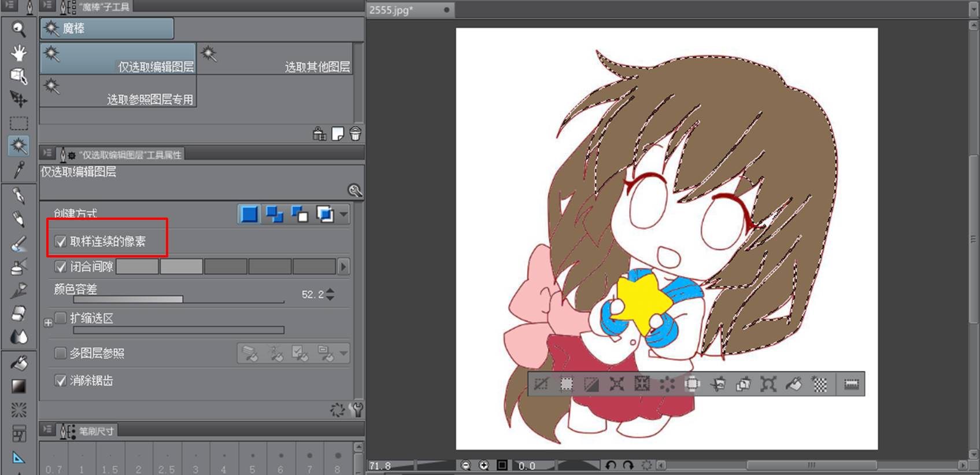
Task: Set selection mode to Add to selection
Action: click(275, 215)
